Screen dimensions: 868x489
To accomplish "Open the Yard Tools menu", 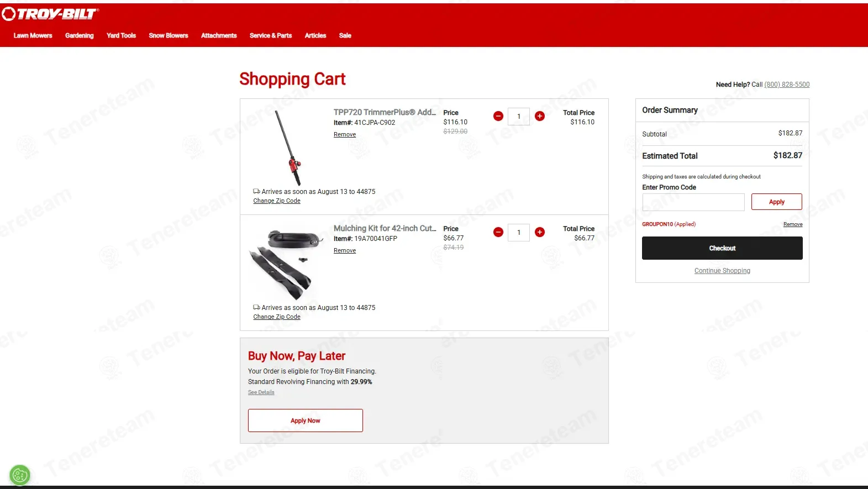I will pyautogui.click(x=121, y=35).
